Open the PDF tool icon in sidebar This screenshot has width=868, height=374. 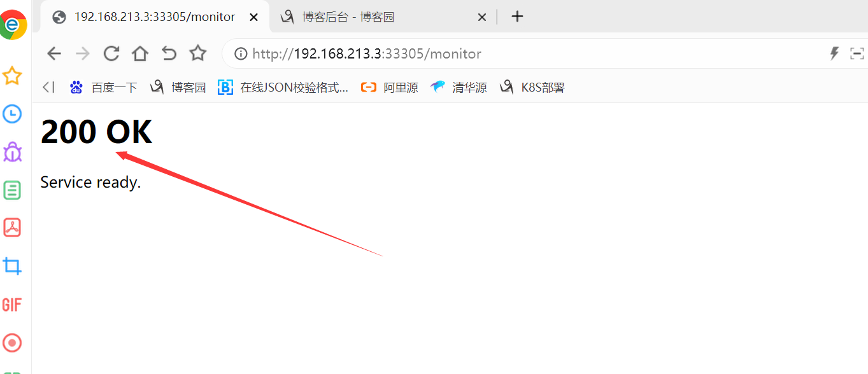pyautogui.click(x=12, y=227)
